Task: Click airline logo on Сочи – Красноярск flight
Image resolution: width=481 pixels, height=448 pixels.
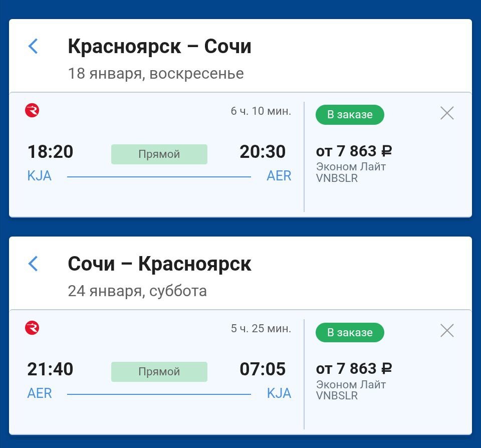Action: [32, 328]
